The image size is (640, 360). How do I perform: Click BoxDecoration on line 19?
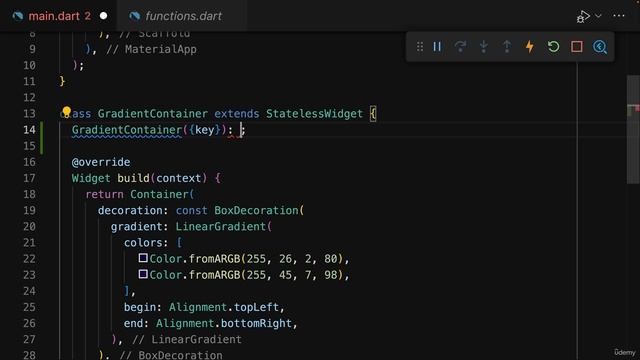[256, 210]
